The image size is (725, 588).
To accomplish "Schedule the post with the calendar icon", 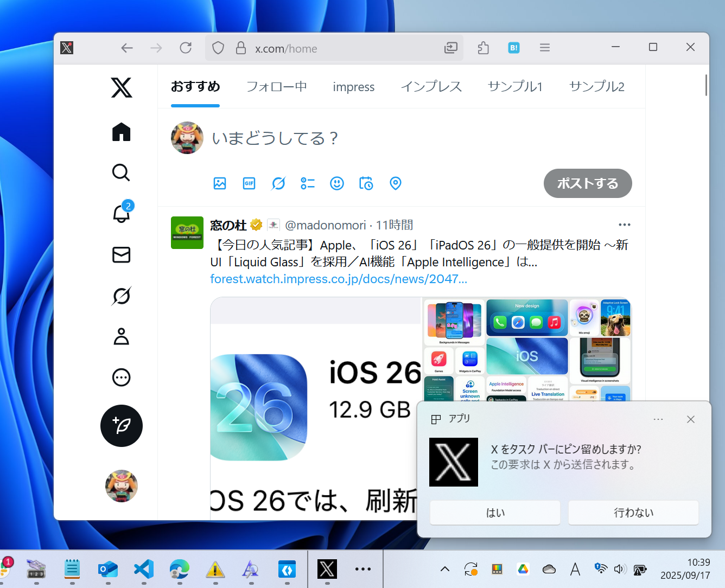I will (x=366, y=183).
